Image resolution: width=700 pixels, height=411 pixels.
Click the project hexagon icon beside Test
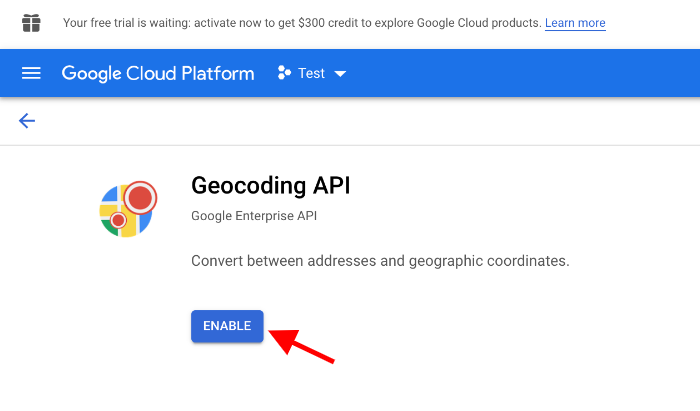pos(284,73)
